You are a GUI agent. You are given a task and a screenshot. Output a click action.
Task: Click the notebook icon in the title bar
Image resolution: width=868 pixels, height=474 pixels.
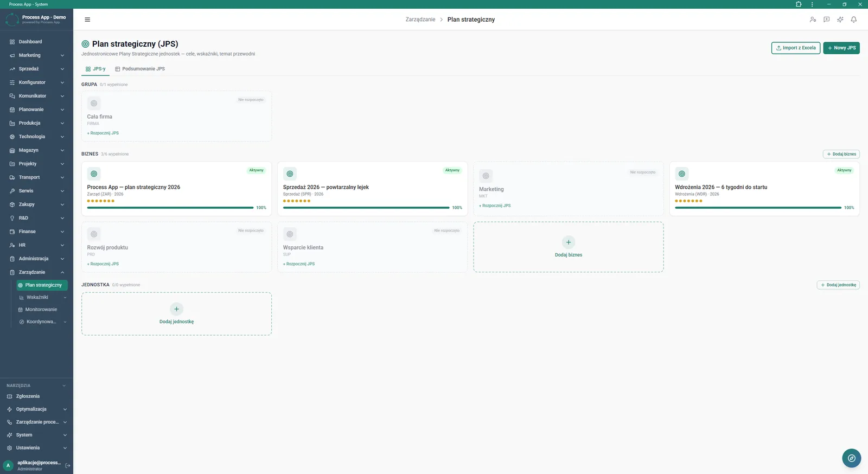pyautogui.click(x=799, y=4)
